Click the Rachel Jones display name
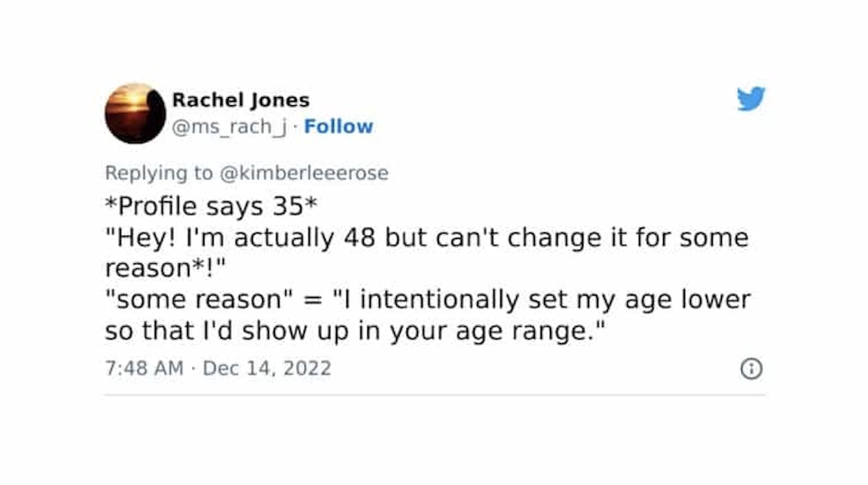The height and width of the screenshot is (485, 868). [x=240, y=100]
